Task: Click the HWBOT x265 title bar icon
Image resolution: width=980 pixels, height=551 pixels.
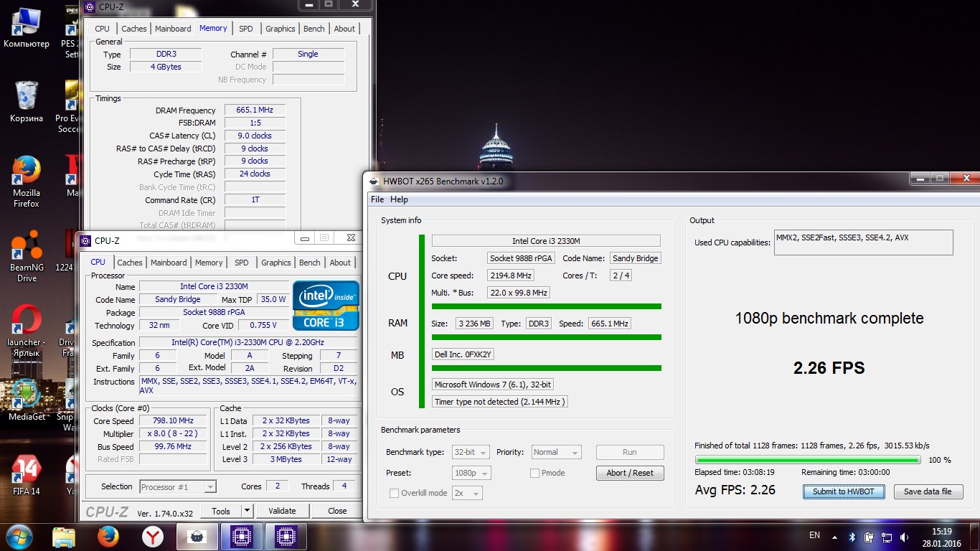Action: (x=374, y=181)
